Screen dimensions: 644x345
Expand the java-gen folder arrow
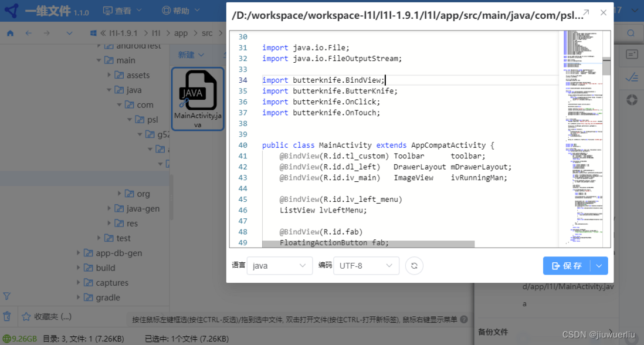[x=109, y=208]
